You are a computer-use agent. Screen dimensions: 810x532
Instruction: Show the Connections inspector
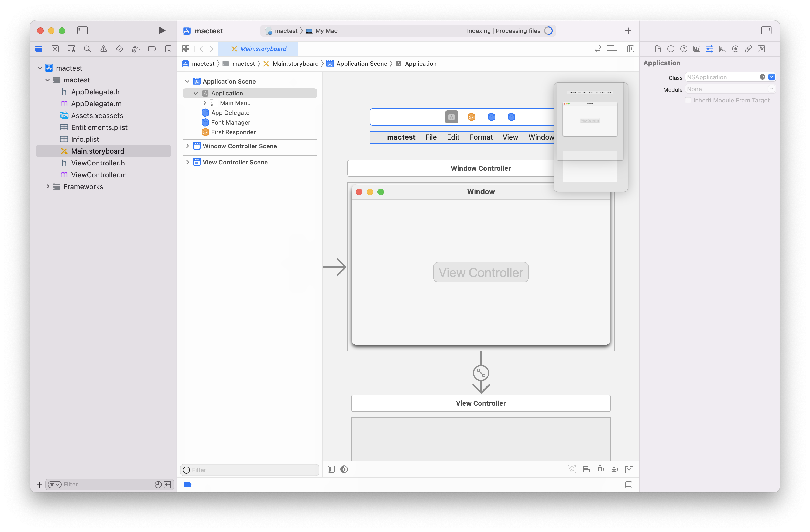[x=736, y=49]
